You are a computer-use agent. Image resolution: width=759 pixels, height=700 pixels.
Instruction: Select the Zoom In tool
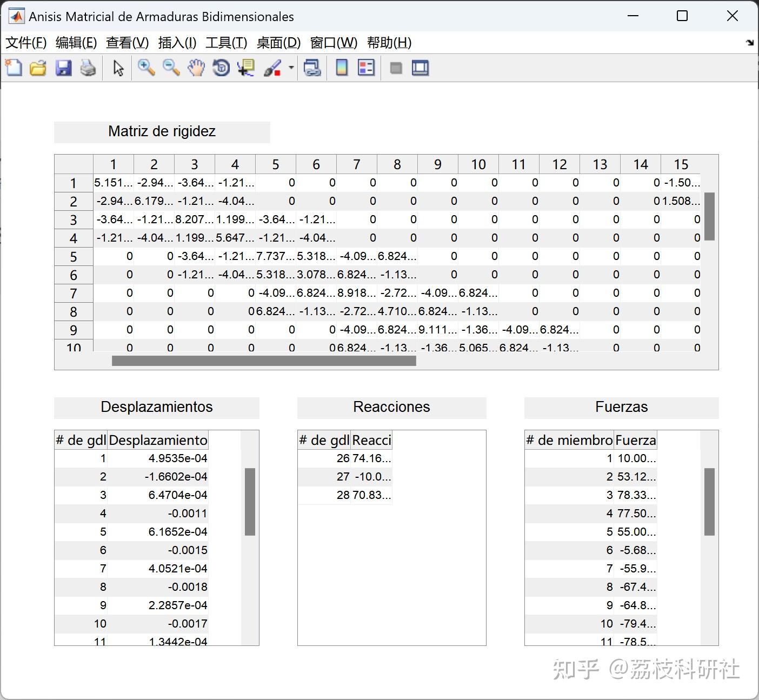click(x=146, y=68)
